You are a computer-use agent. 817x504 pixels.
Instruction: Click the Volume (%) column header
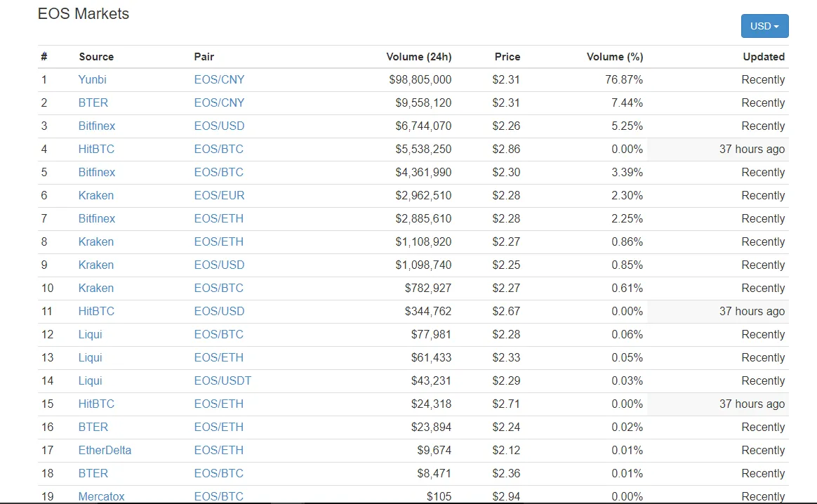point(615,57)
